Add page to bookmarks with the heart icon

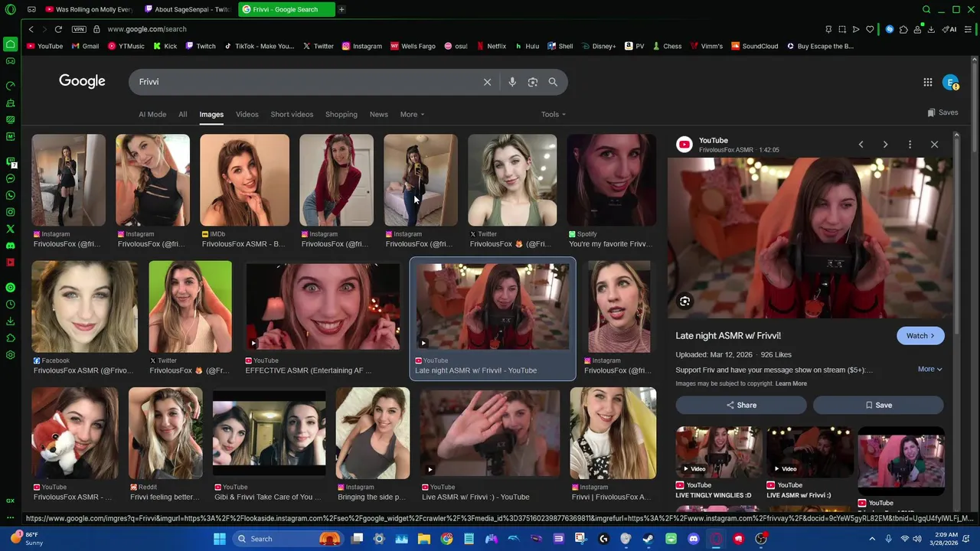[870, 29]
